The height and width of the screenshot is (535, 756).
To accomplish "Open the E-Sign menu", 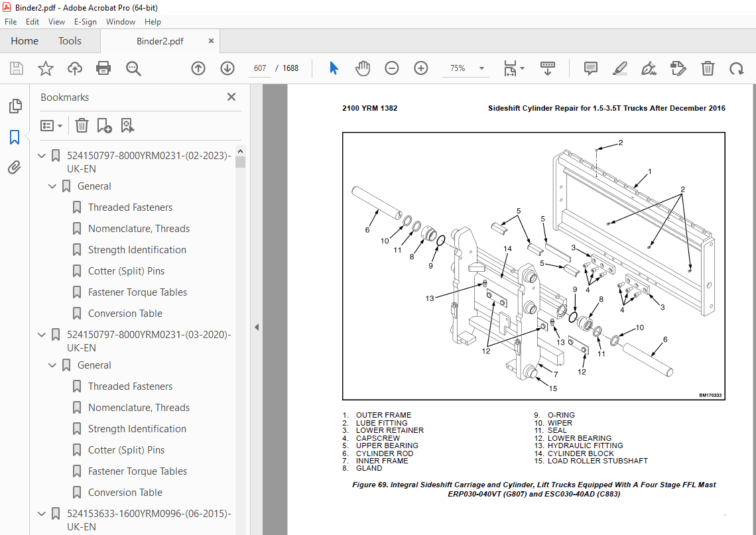I will tap(86, 22).
